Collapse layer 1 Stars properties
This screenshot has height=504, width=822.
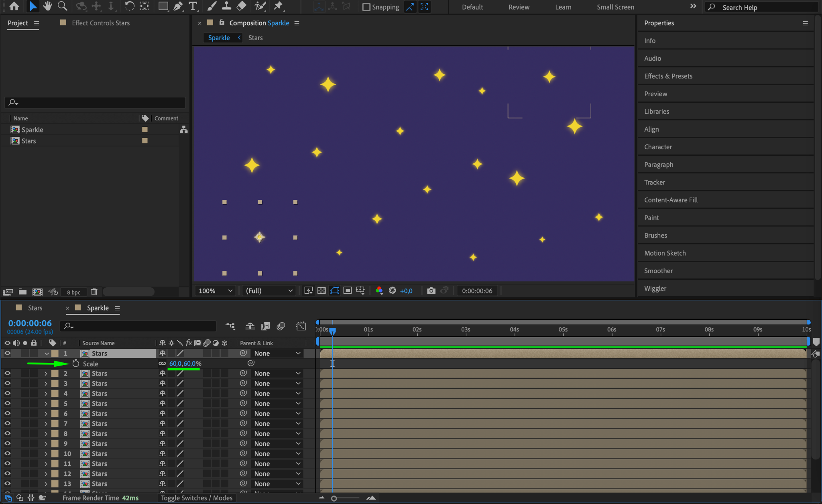click(47, 354)
